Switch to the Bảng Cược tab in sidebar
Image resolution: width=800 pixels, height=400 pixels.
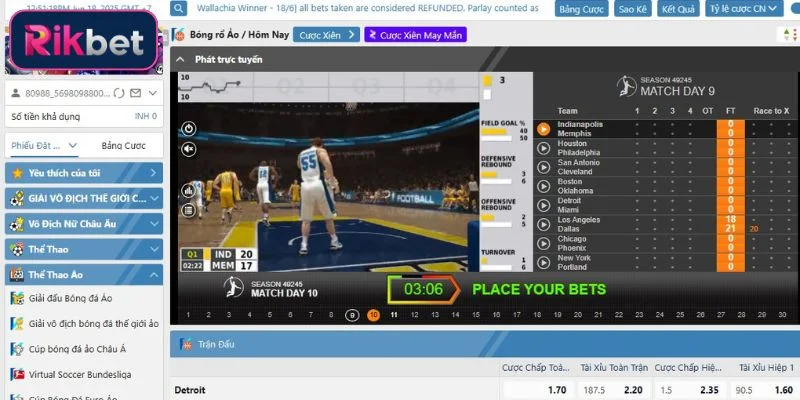(x=123, y=146)
